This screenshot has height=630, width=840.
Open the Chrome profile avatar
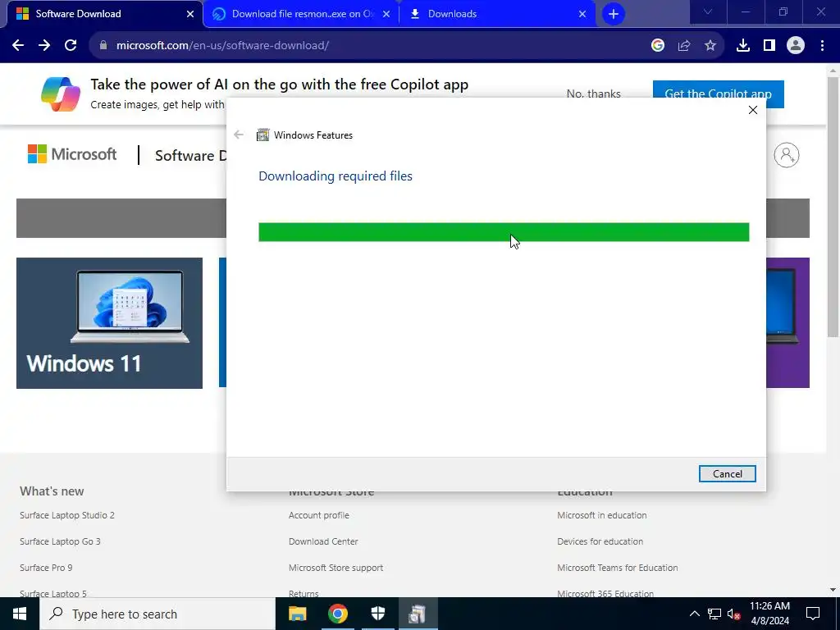pyautogui.click(x=796, y=46)
